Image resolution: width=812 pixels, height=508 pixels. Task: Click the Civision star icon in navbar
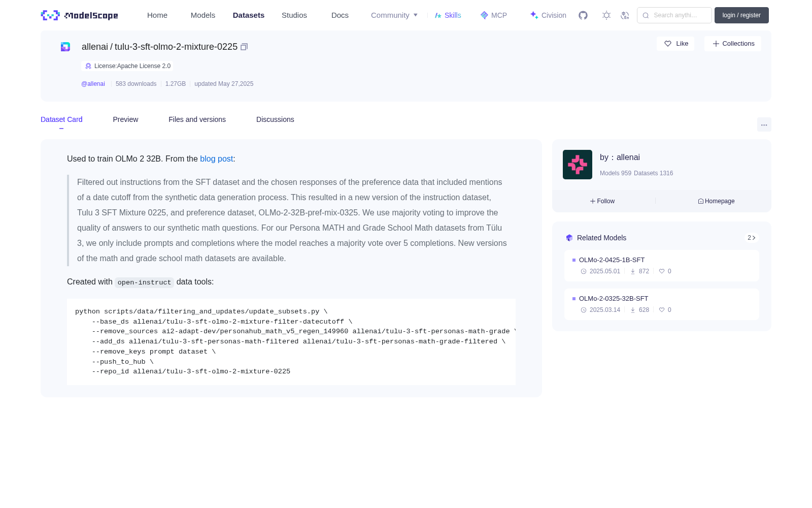click(x=534, y=15)
